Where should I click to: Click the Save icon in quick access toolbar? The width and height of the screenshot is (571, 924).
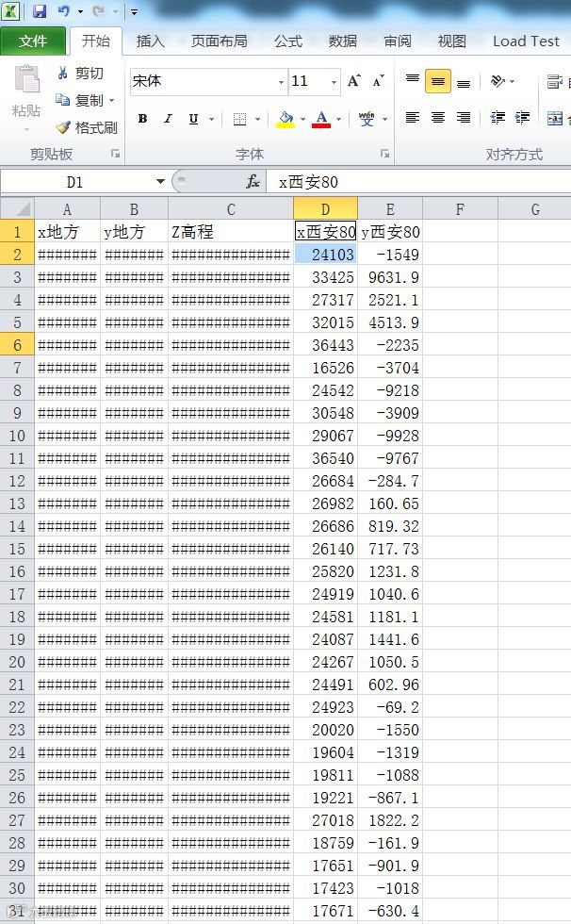click(40, 10)
